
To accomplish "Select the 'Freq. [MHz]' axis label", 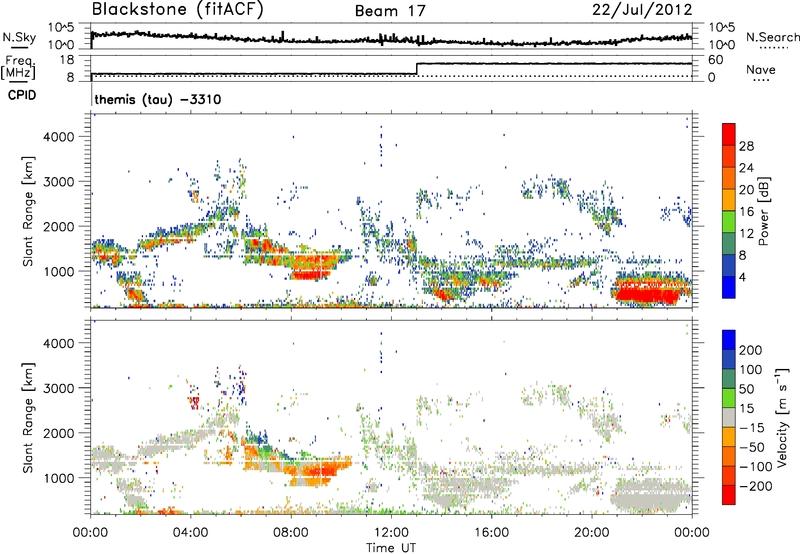I will (18, 67).
